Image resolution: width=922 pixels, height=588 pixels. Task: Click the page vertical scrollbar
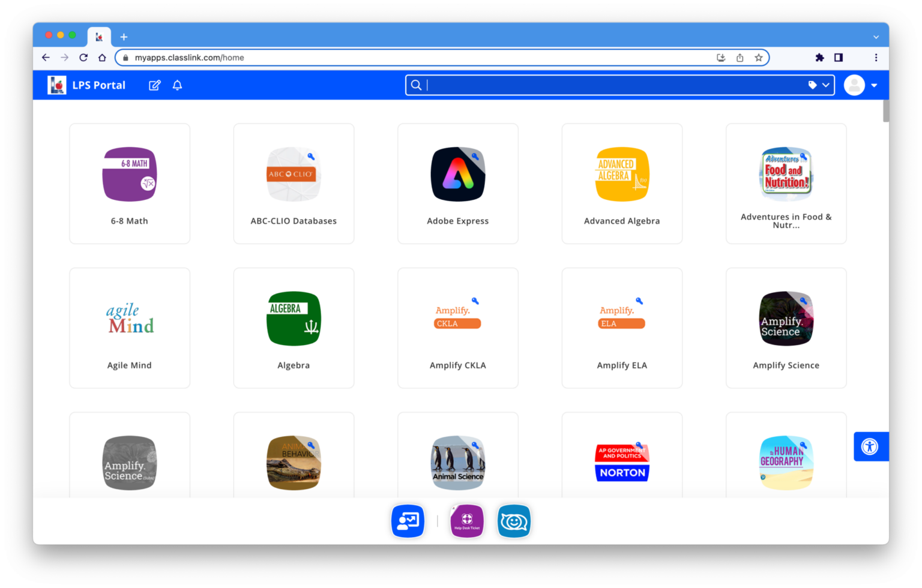886,112
